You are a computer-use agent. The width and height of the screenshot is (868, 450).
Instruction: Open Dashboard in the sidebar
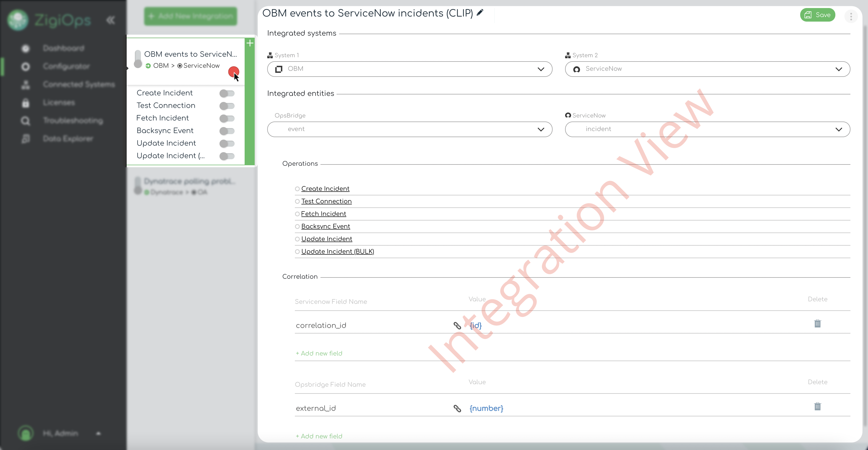(x=63, y=48)
